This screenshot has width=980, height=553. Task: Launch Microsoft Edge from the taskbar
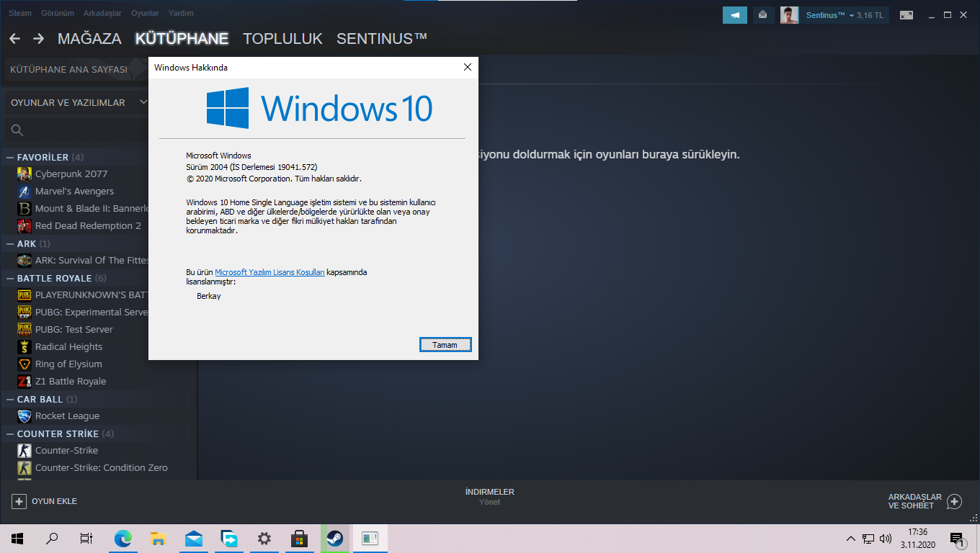click(123, 539)
